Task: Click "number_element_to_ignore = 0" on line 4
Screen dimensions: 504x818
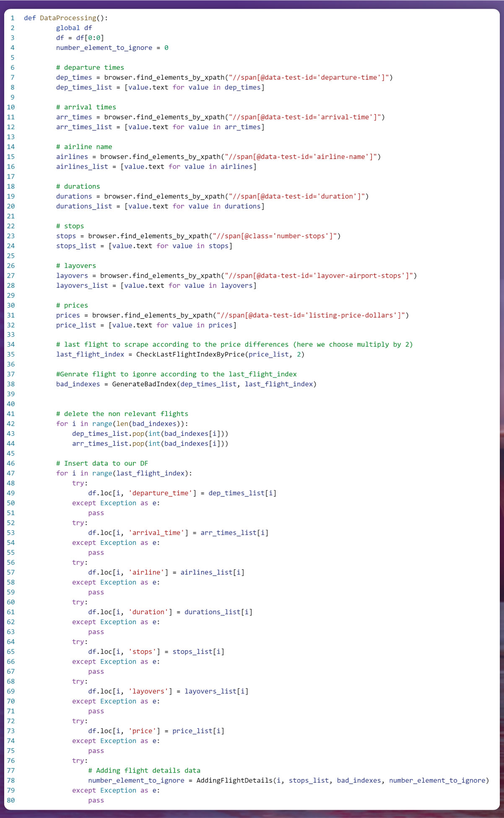Action: pyautogui.click(x=112, y=48)
